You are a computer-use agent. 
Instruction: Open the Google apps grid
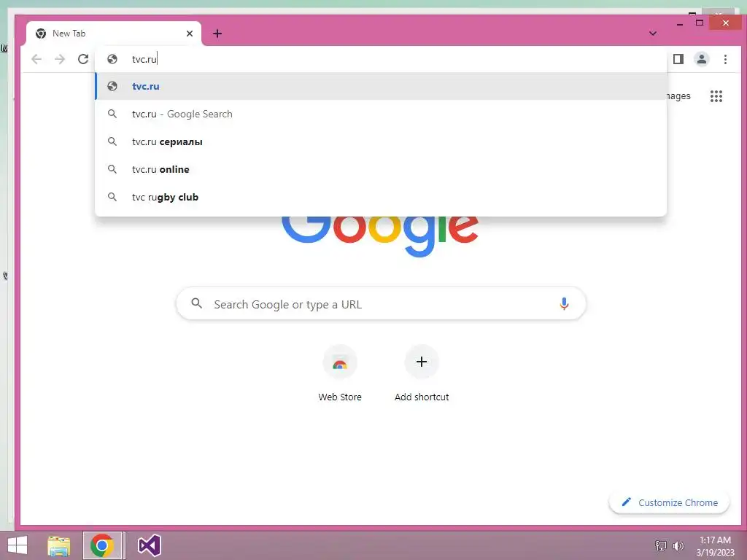click(x=716, y=96)
